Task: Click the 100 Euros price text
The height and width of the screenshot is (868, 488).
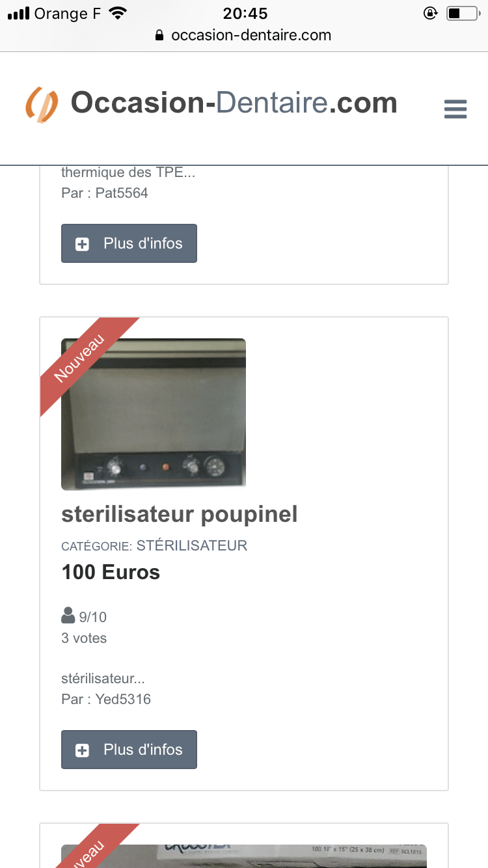Action: pos(111,573)
